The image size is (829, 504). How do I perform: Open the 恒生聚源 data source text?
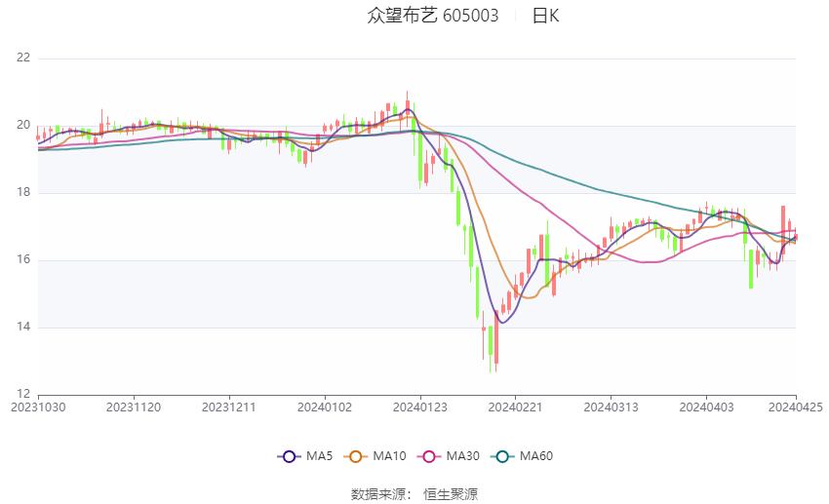(x=451, y=494)
